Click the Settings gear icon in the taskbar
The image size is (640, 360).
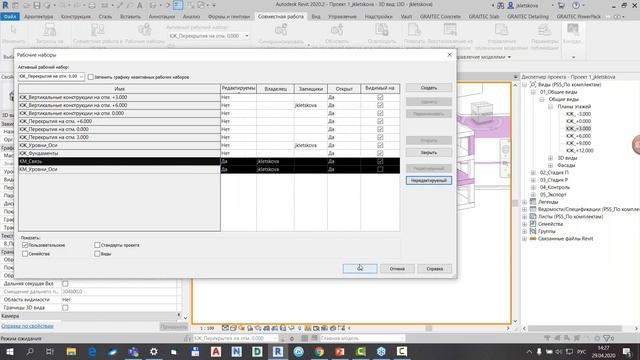(153, 351)
